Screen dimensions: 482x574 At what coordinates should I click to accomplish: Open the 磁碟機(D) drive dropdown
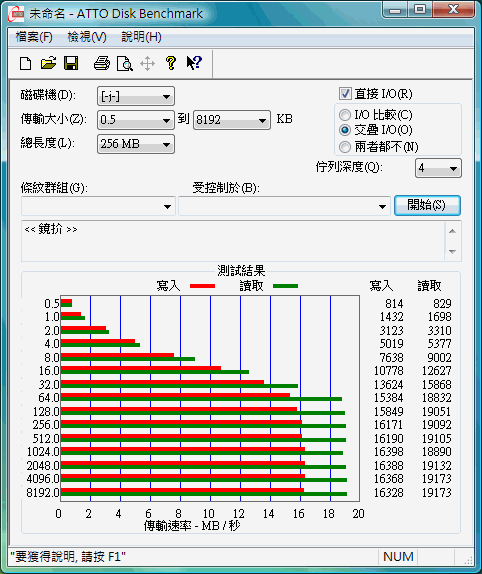pos(136,97)
